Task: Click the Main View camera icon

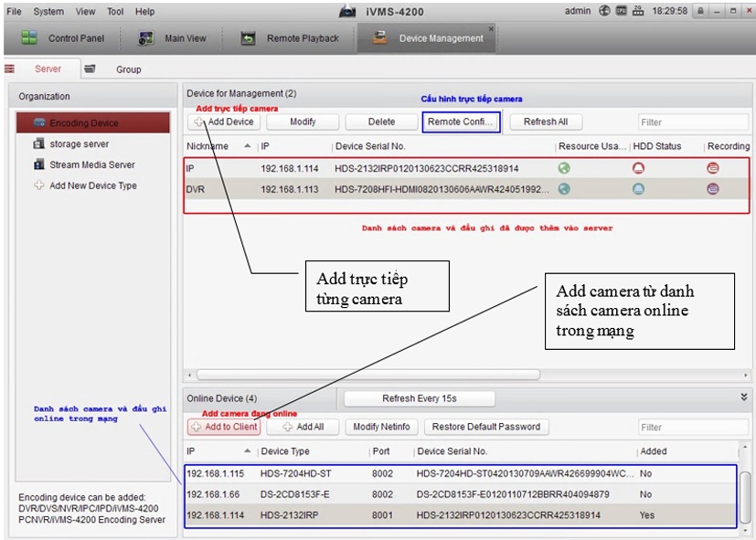Action: tap(145, 38)
